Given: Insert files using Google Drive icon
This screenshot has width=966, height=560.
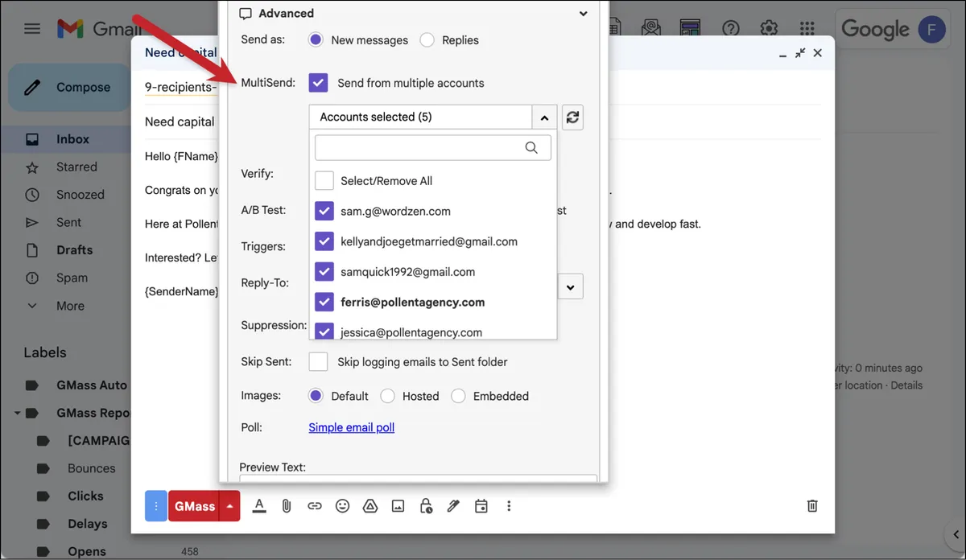Looking at the screenshot, I should point(370,506).
